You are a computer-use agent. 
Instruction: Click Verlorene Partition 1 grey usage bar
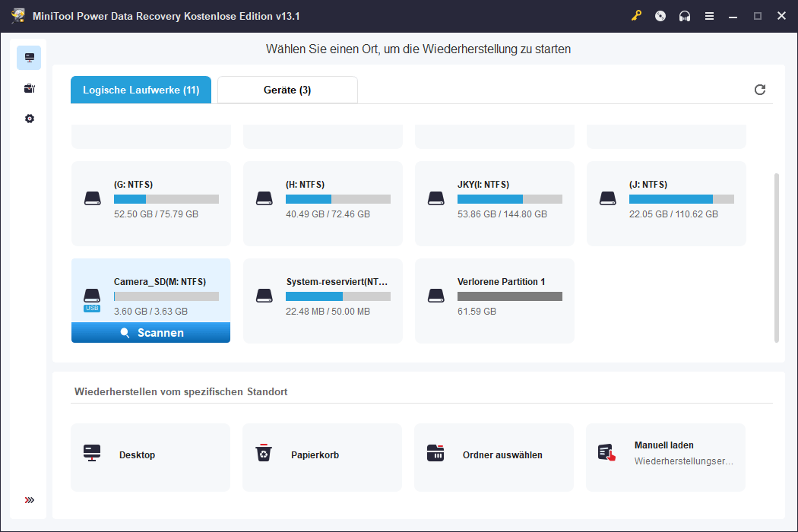tap(510, 296)
